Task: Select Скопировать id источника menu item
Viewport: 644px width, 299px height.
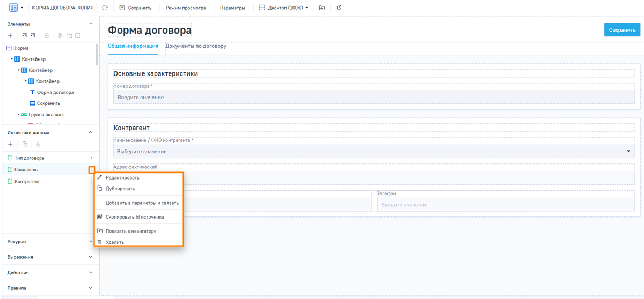Action: pos(139,217)
